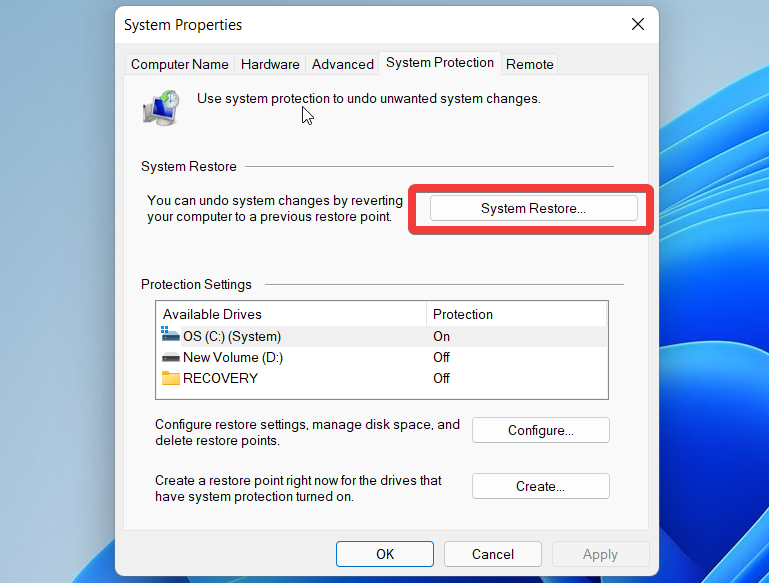Open the Hardware tab

[x=270, y=64]
